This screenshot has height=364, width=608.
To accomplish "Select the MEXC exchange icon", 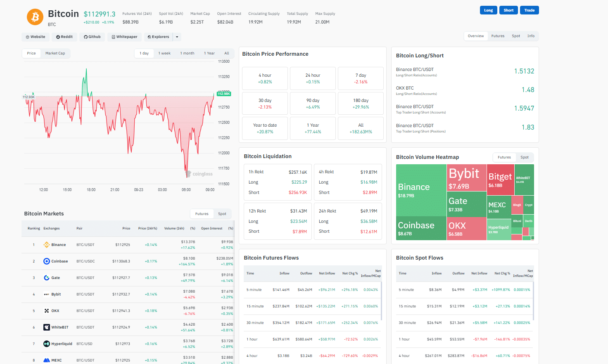I will point(47,360).
